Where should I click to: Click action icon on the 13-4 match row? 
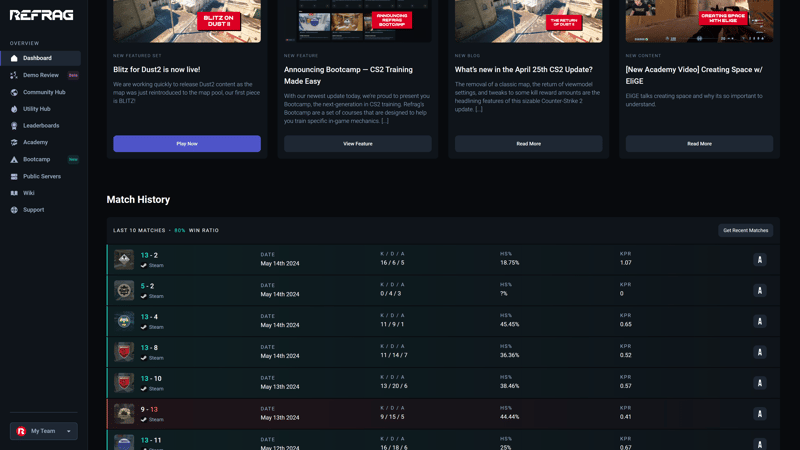760,321
